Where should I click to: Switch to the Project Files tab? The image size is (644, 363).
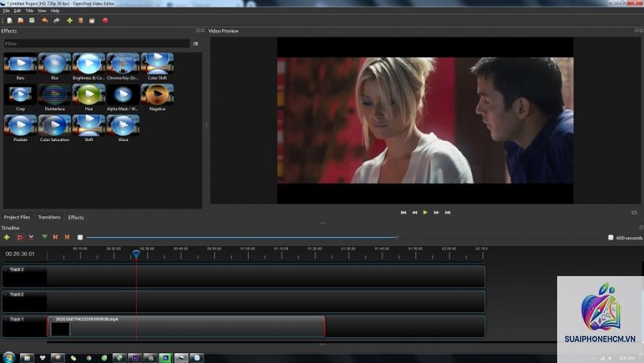coord(17,217)
